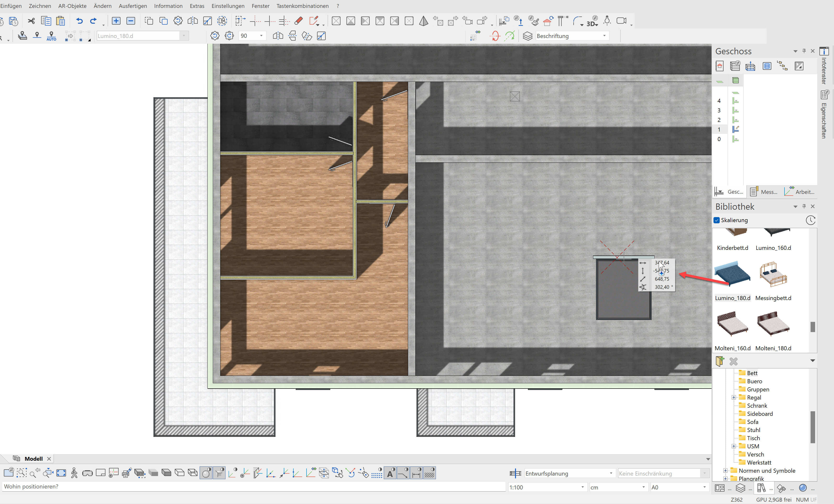The width and height of the screenshot is (834, 504).
Task: Click the scale icon in top toolbar
Action: tap(207, 21)
